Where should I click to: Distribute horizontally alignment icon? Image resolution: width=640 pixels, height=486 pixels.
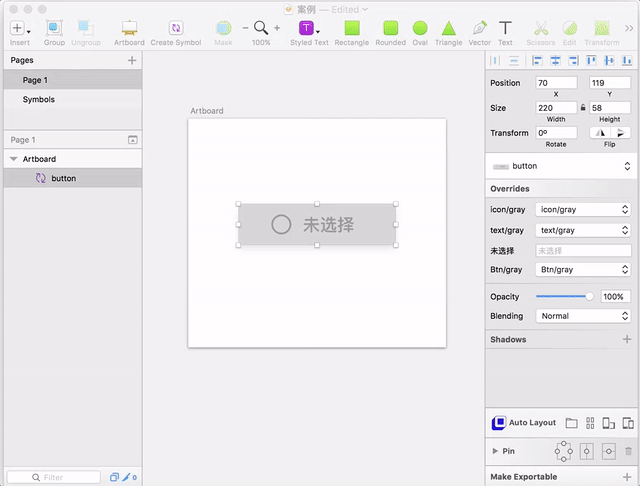point(495,61)
